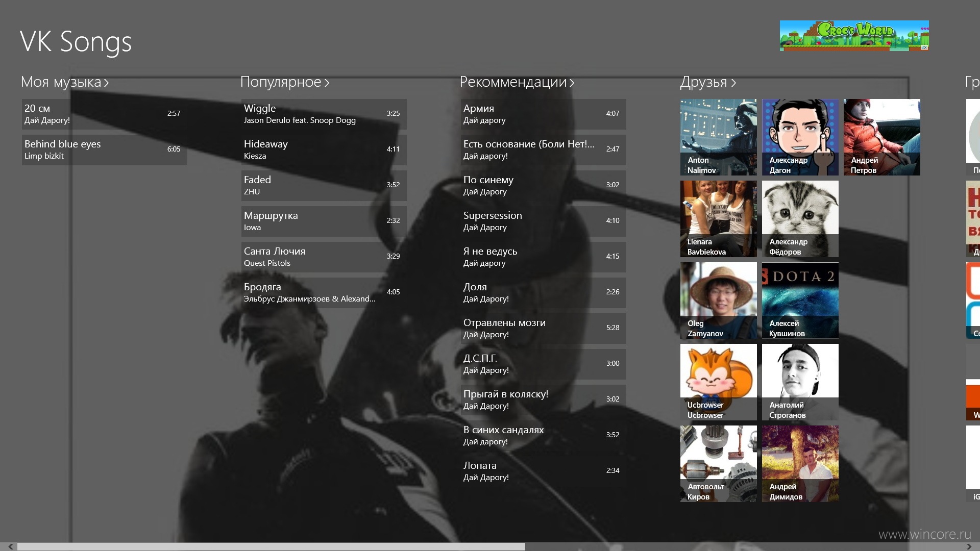Open friend Александр Фёдоров kitten tile
This screenshot has height=551, width=980.
[x=800, y=219]
